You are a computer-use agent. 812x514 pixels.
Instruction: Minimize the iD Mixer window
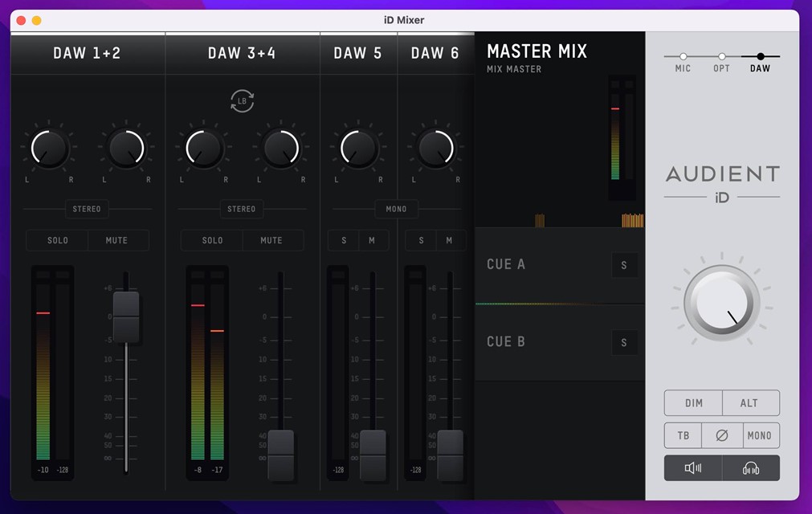(36, 20)
